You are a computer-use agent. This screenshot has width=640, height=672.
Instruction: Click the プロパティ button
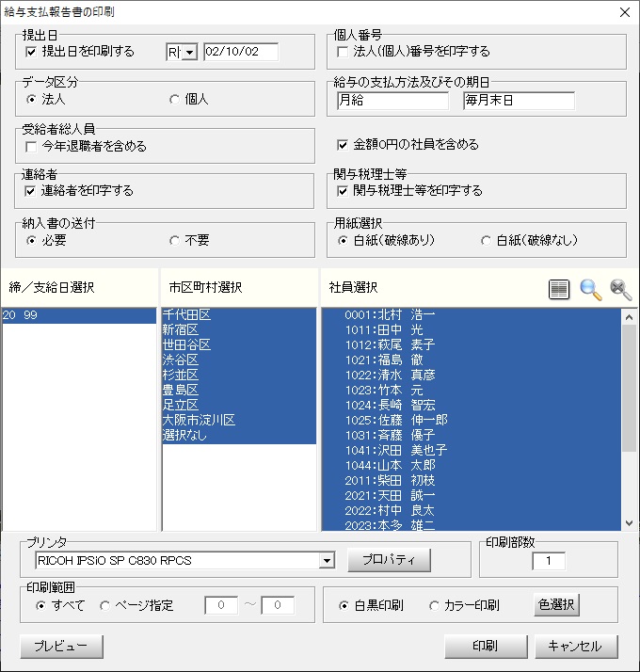(x=389, y=560)
